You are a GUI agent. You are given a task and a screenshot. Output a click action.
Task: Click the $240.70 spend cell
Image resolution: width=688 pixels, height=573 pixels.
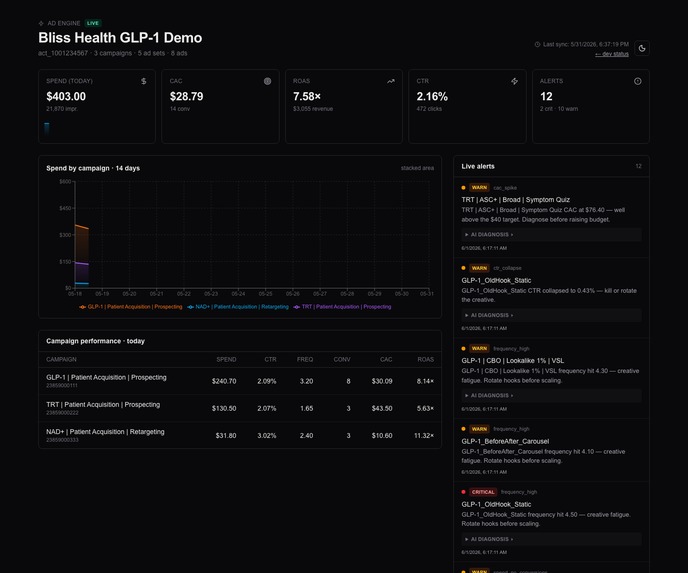[224, 381]
